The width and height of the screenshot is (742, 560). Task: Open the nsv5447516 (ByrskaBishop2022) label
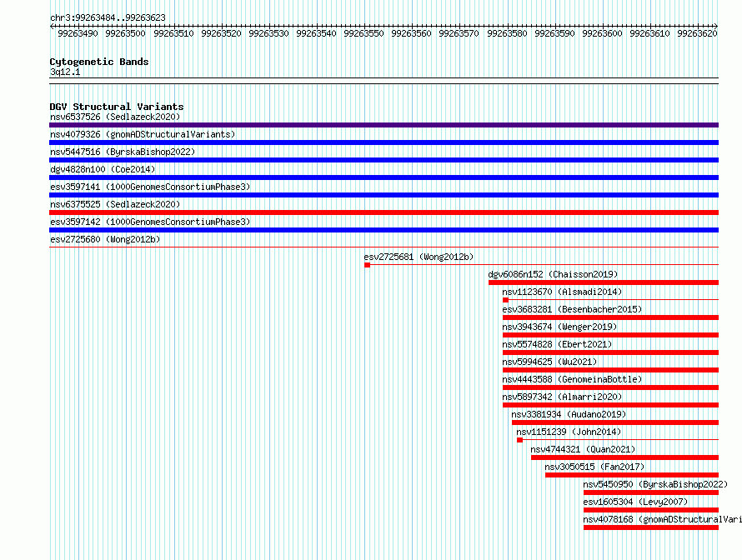(x=123, y=152)
